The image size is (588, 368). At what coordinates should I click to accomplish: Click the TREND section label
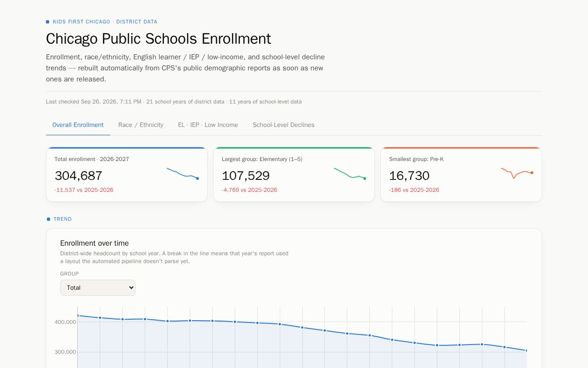pyautogui.click(x=62, y=219)
